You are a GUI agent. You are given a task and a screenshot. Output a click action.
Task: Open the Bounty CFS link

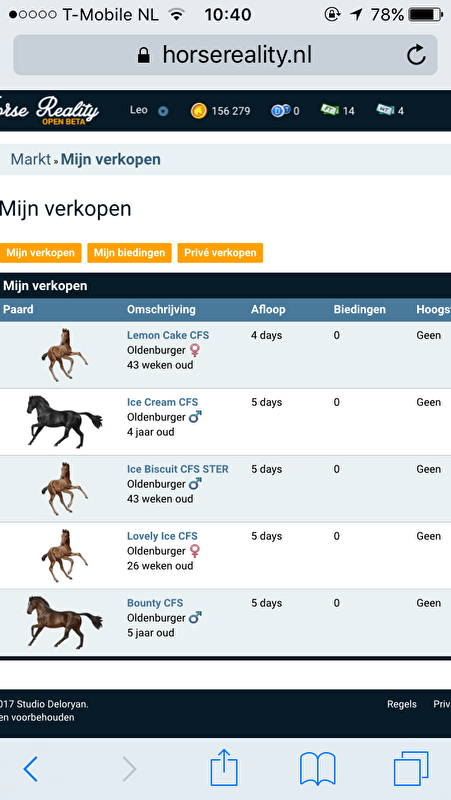[155, 603]
